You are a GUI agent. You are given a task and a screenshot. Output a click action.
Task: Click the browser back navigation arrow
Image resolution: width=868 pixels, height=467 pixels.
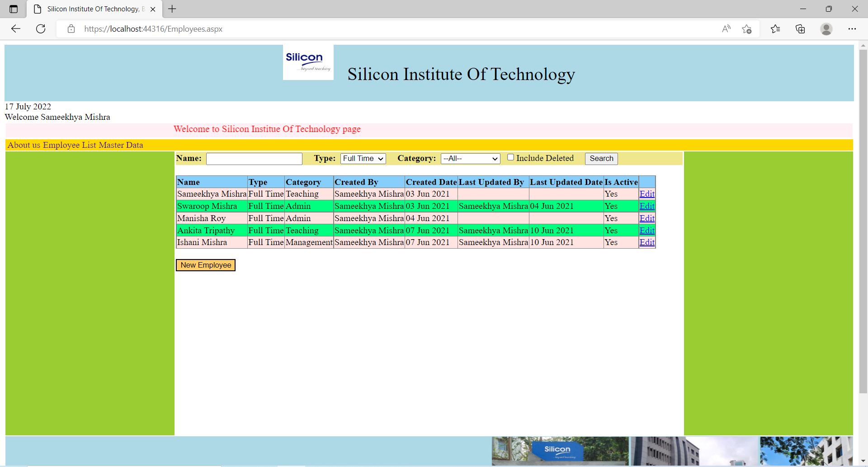pyautogui.click(x=15, y=28)
